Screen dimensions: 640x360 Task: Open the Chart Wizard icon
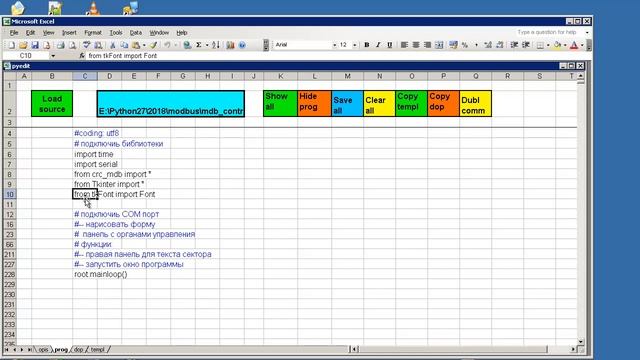[230, 45]
